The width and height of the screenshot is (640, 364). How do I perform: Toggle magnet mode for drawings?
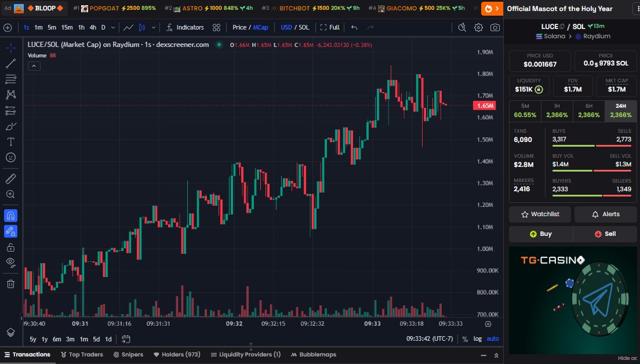pos(10,216)
